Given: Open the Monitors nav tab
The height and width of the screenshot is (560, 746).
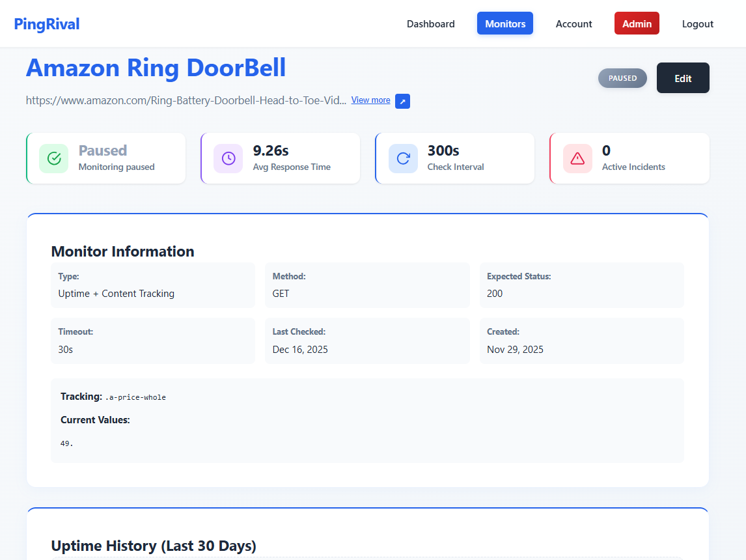Looking at the screenshot, I should (505, 23).
